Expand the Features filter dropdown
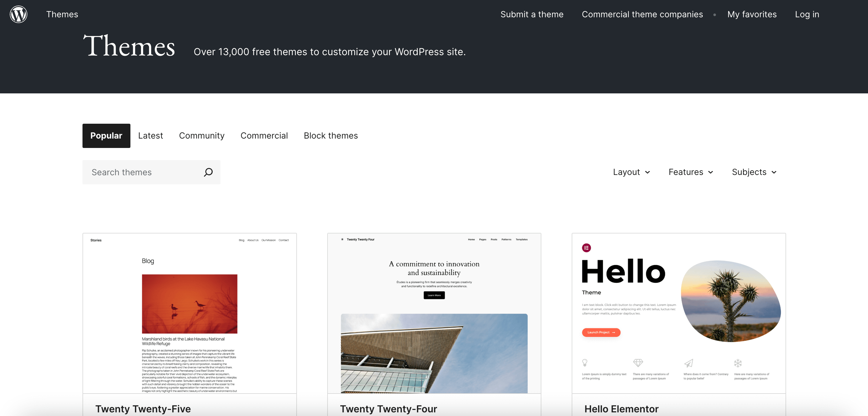 pos(690,172)
